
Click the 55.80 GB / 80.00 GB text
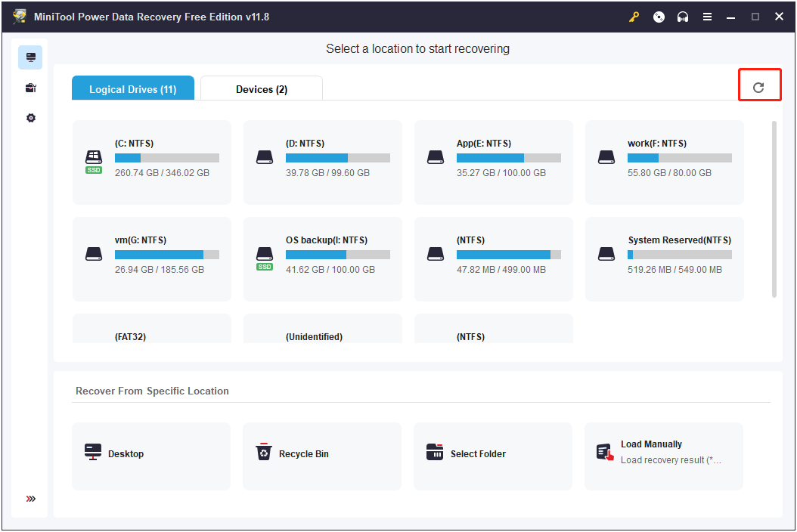(669, 173)
